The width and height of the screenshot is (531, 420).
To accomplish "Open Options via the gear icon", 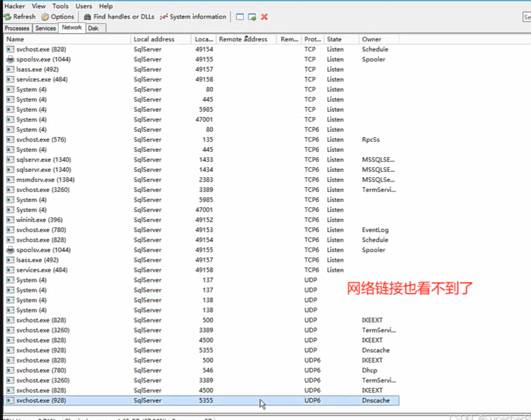I will (45, 16).
